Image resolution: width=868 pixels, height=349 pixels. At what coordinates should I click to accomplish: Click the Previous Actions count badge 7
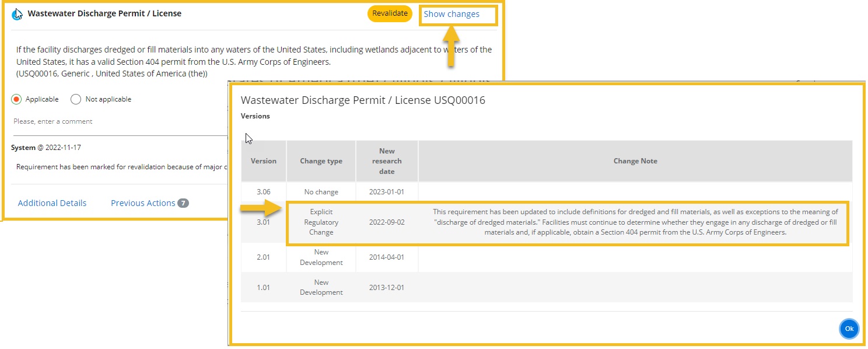[x=183, y=203]
